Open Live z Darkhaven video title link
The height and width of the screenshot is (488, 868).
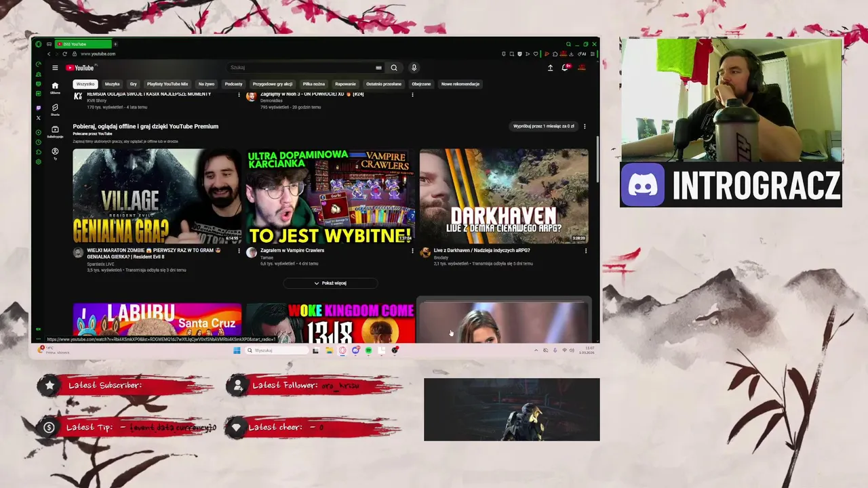click(x=482, y=250)
